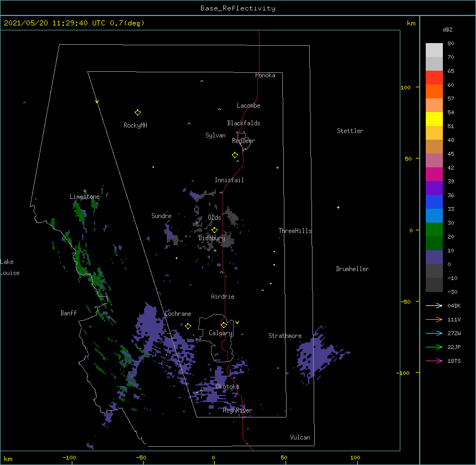This screenshot has height=465, width=476.
Task: Click the Ponoka city label
Action: click(265, 75)
